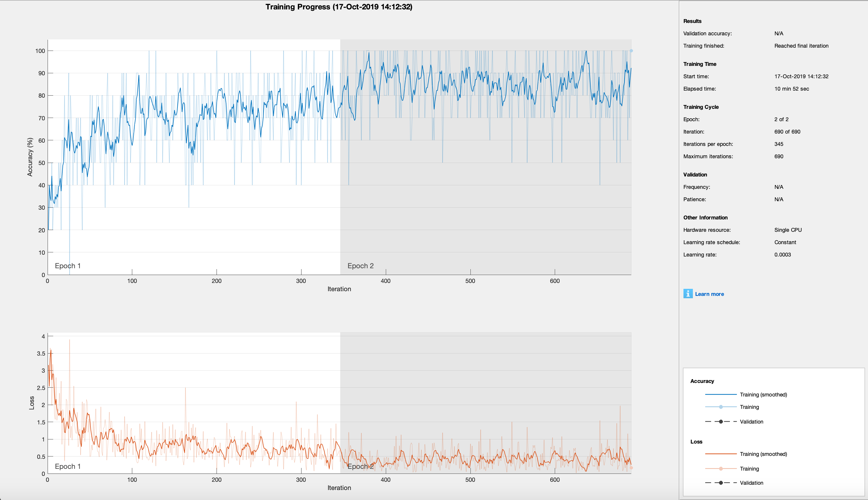Click the Learn more info icon
The width and height of the screenshot is (868, 500).
pyautogui.click(x=688, y=294)
